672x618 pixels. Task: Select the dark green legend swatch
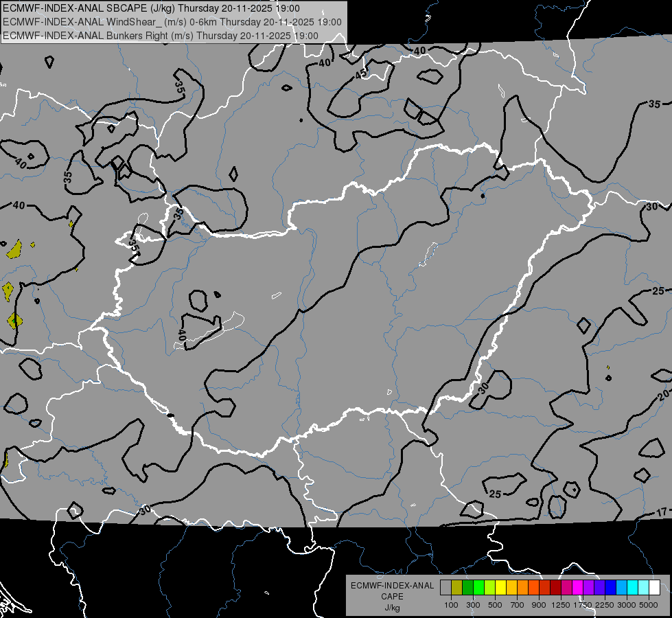tap(467, 588)
